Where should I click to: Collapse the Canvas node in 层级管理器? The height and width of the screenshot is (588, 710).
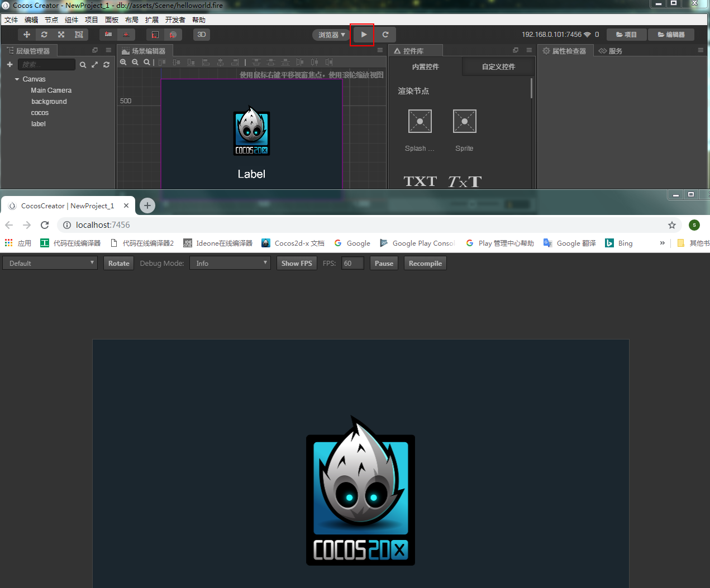tap(16, 79)
